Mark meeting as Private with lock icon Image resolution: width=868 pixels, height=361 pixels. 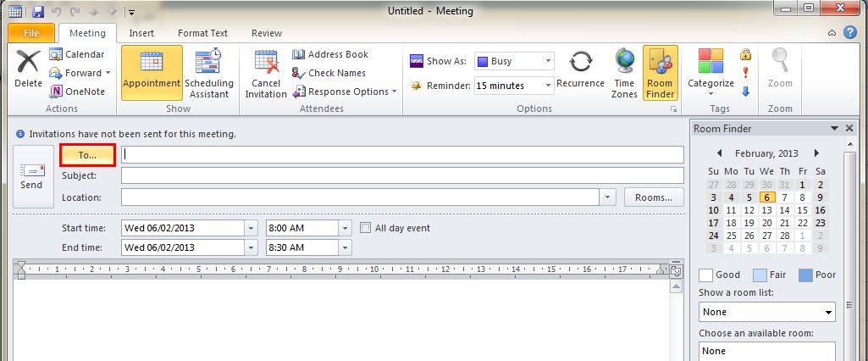coord(745,54)
